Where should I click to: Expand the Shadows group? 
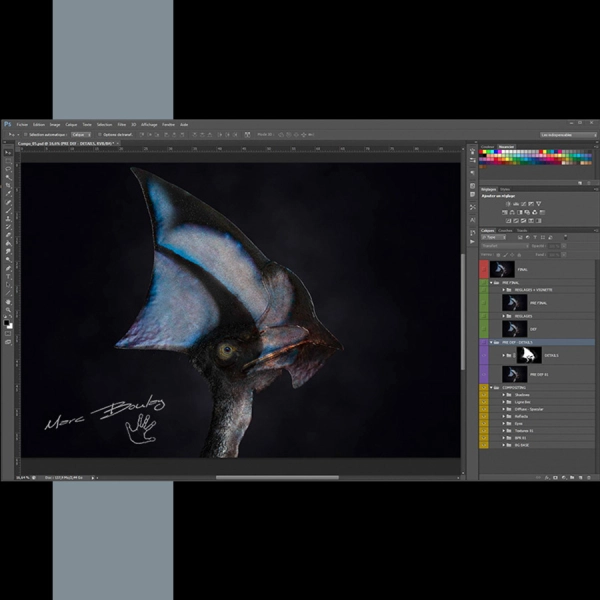(x=504, y=395)
